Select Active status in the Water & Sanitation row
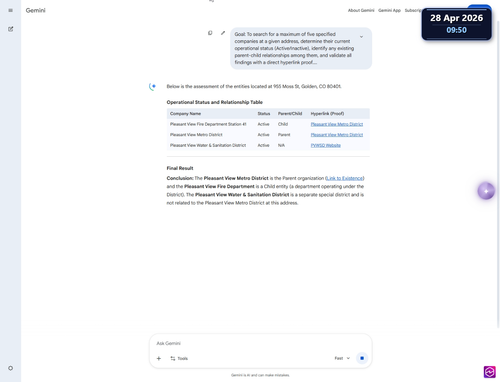The height and width of the screenshot is (382, 500). 263,145
